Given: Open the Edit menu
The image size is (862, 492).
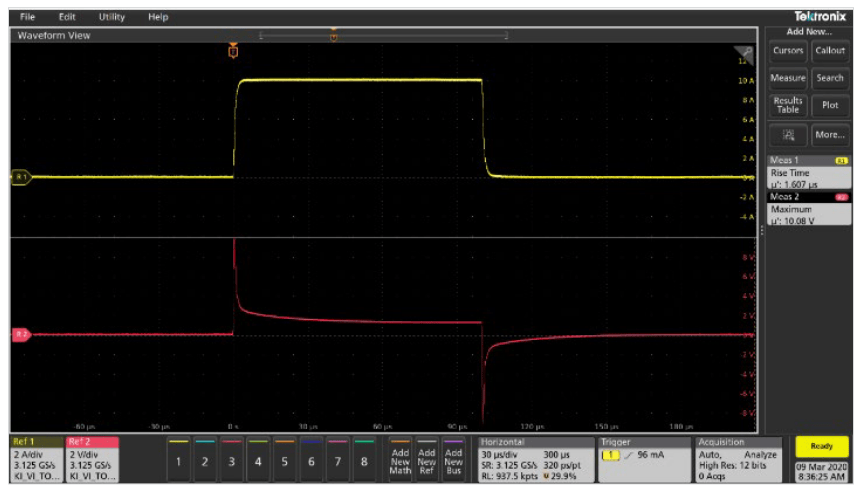Looking at the screenshot, I should tap(67, 17).
